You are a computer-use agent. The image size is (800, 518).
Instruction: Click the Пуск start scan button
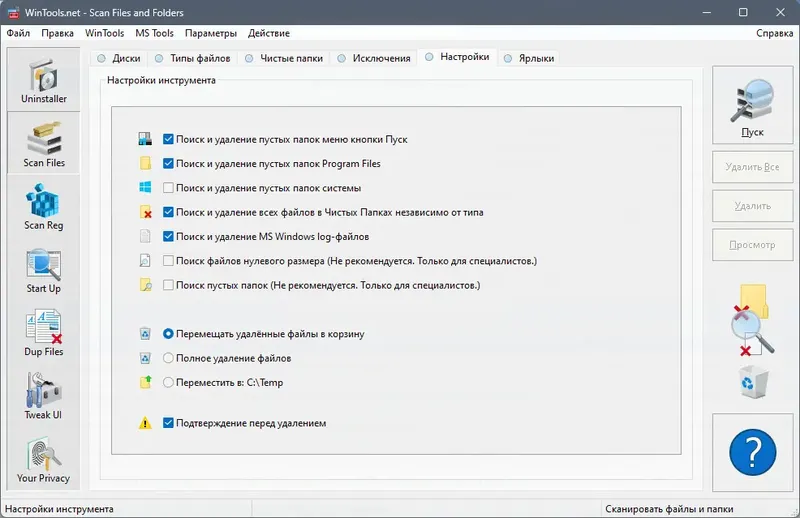(x=753, y=105)
